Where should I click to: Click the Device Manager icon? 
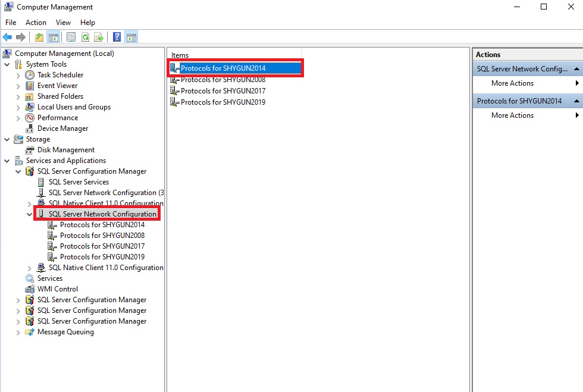pos(30,128)
